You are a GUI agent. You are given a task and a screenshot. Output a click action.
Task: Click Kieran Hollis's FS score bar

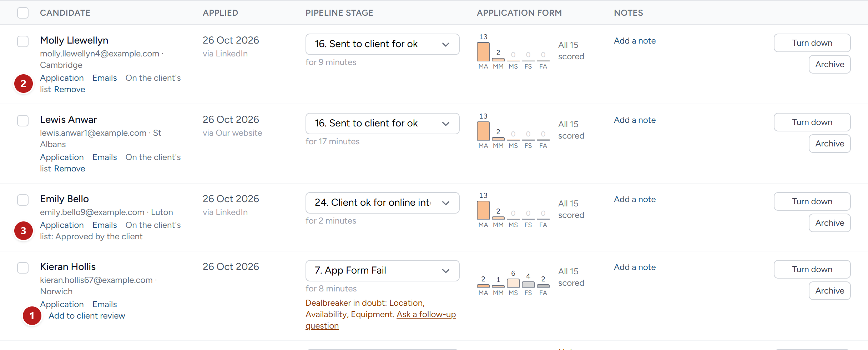coord(528,285)
